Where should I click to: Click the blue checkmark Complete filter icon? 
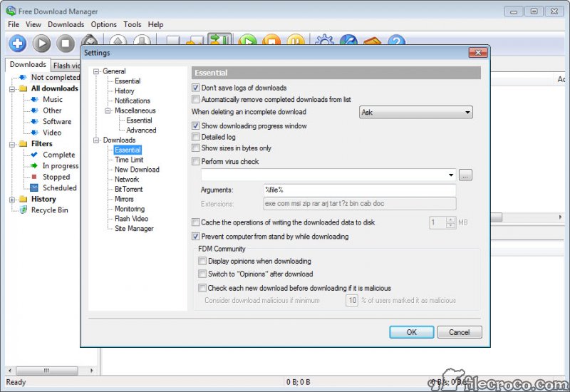point(34,155)
